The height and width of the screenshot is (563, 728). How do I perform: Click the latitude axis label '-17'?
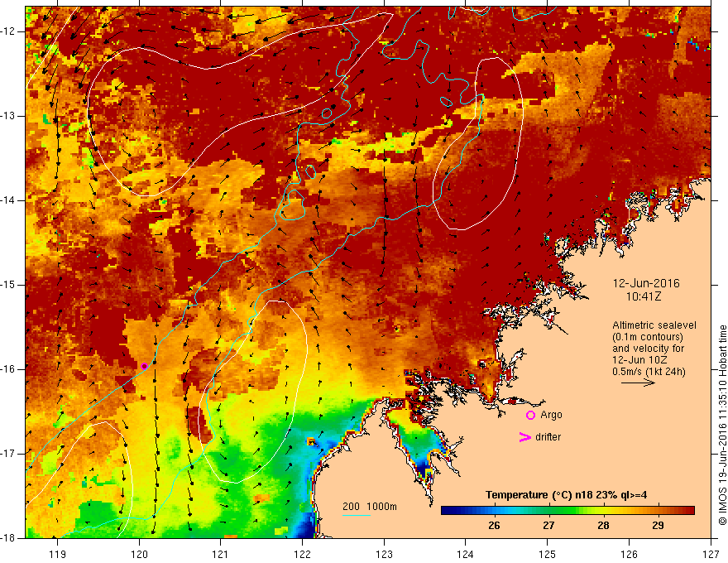point(8,454)
